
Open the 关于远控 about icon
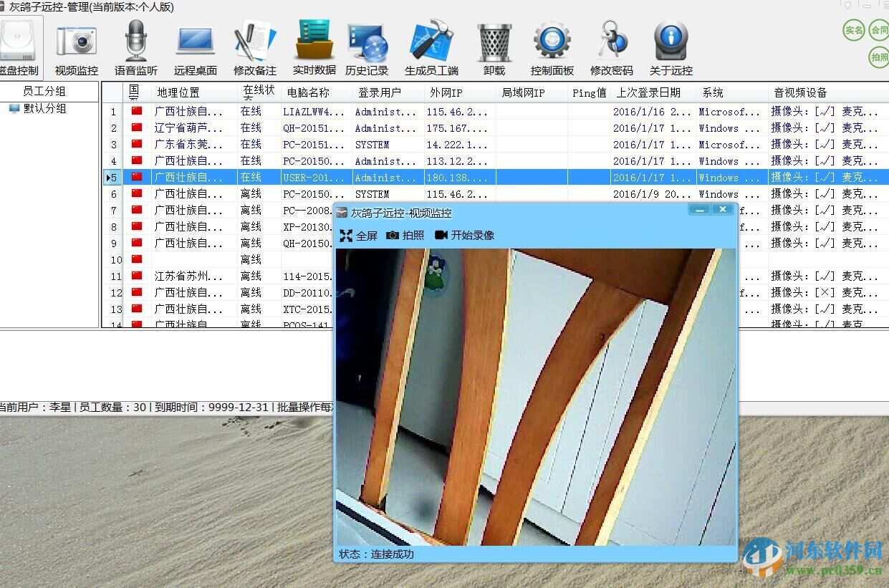(670, 43)
